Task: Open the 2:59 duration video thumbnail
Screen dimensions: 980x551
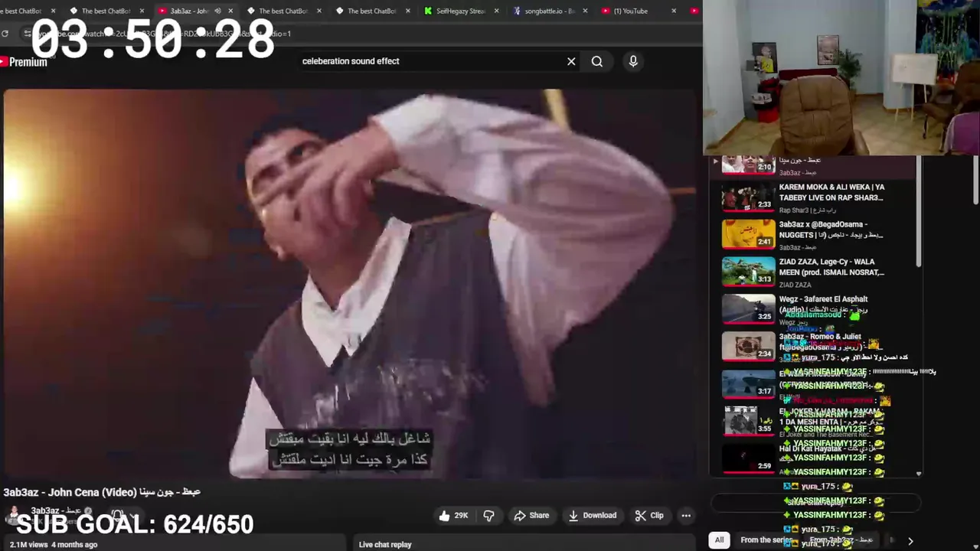Action: pyautogui.click(x=748, y=458)
